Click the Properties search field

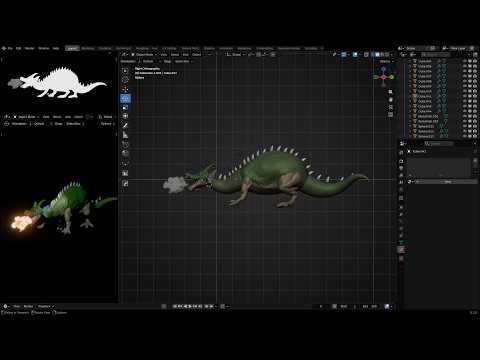coord(439,144)
